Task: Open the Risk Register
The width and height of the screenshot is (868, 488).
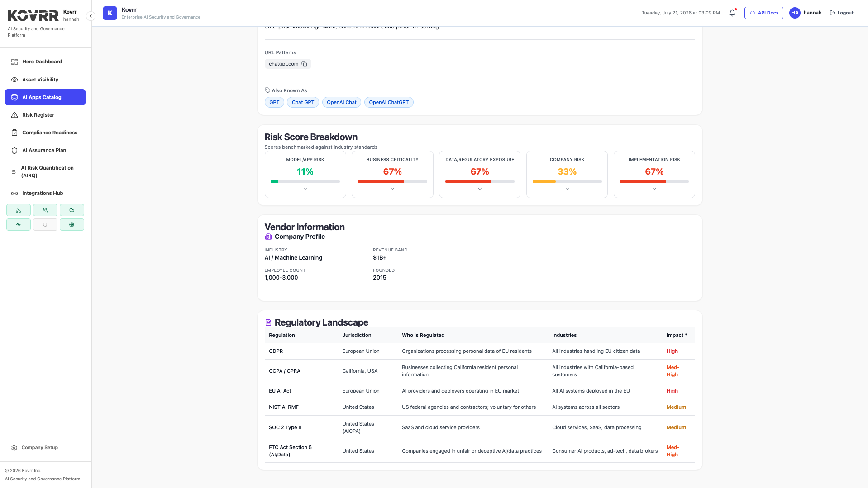Action: (x=45, y=115)
